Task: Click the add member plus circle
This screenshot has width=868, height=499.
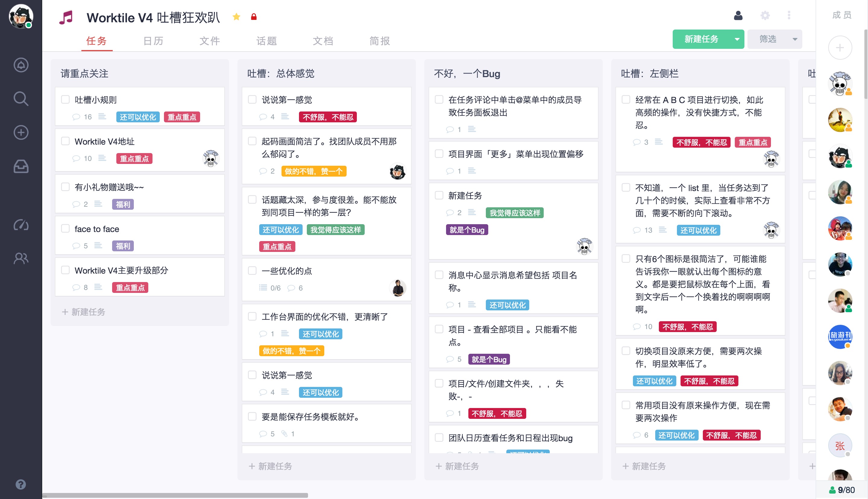Action: pos(840,48)
